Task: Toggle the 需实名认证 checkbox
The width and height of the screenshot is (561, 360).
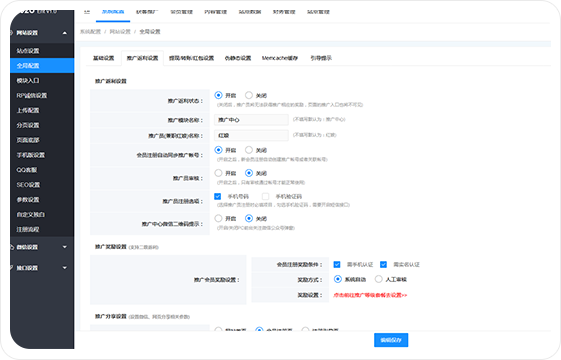Action: pyautogui.click(x=383, y=264)
